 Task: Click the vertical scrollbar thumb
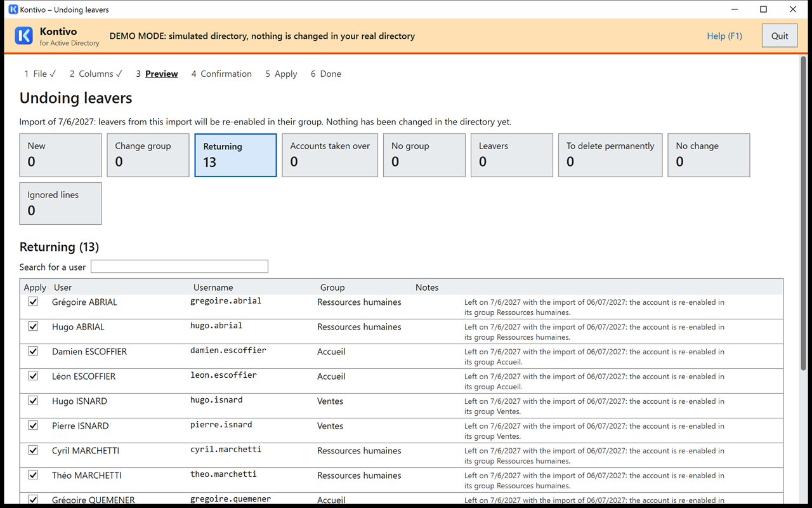pyautogui.click(x=804, y=213)
